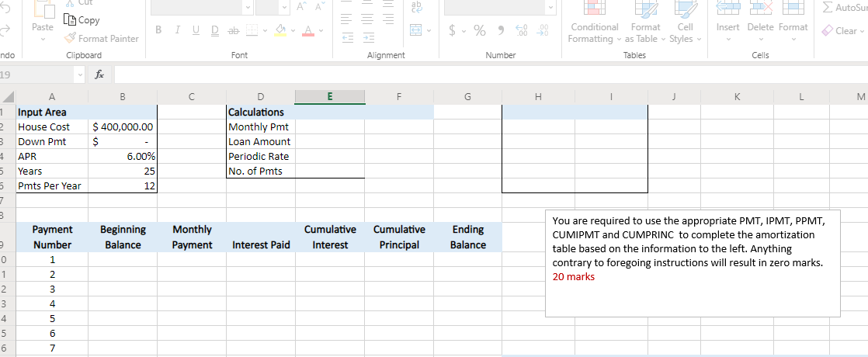Select the Years value 25
The image size is (868, 357).
point(123,172)
